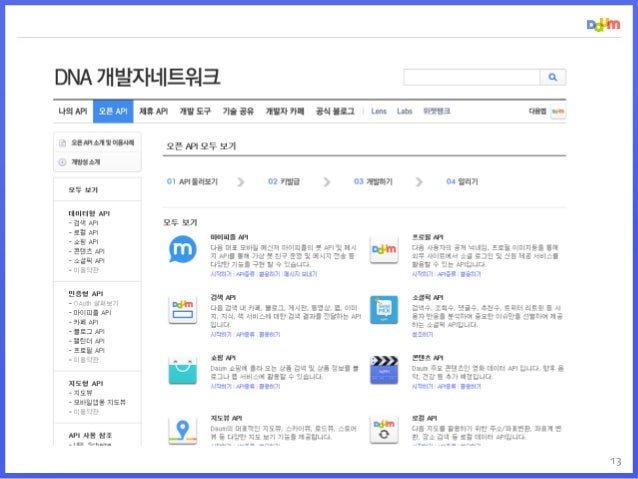Click 이용약관 under 인증형 API
Image resolution: width=638 pixels, height=479 pixels.
click(x=86, y=360)
